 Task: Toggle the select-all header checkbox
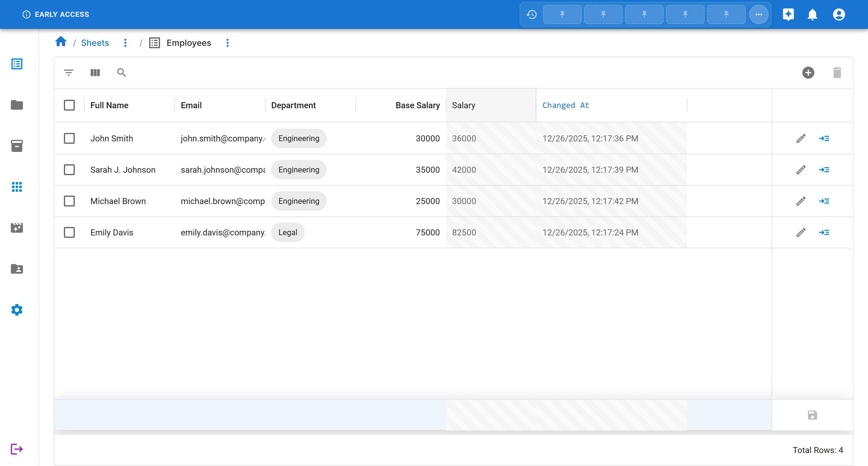(x=69, y=105)
